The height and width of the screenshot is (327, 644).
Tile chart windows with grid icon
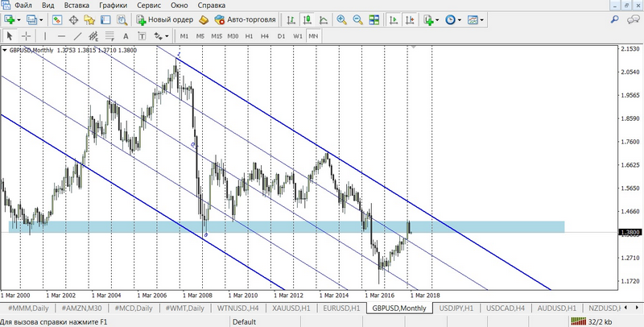tap(373, 19)
